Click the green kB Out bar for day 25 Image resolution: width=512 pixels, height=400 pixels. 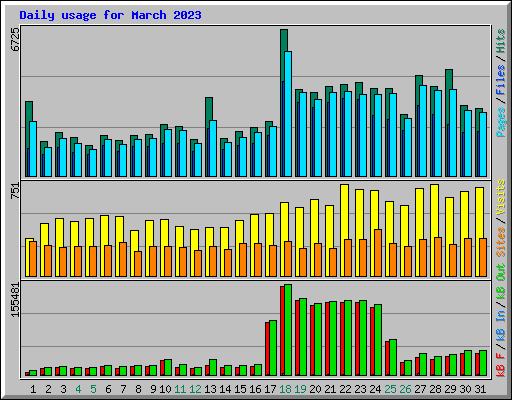pos(393,358)
